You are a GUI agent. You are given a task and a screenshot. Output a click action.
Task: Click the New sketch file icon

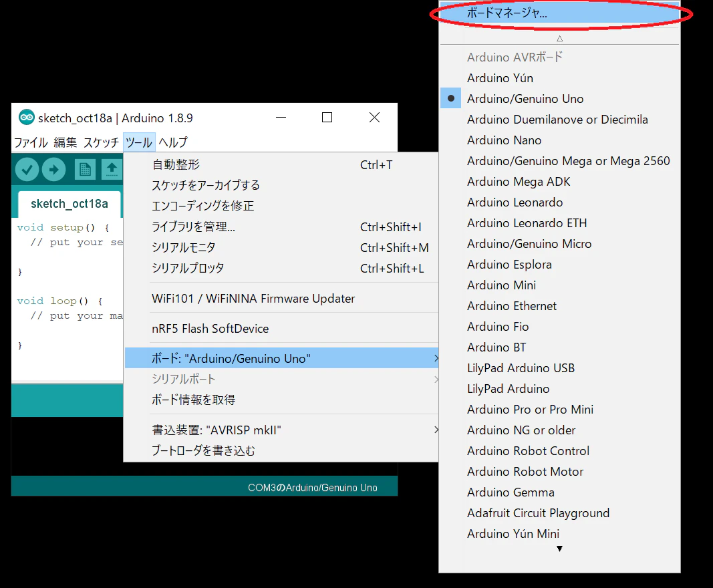point(85,170)
